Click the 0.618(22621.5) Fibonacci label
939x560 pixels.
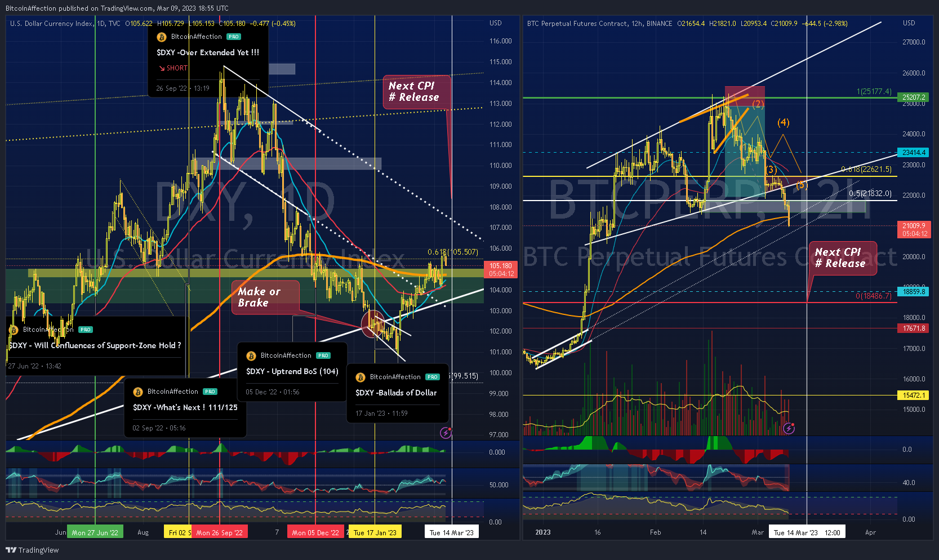[x=866, y=169]
